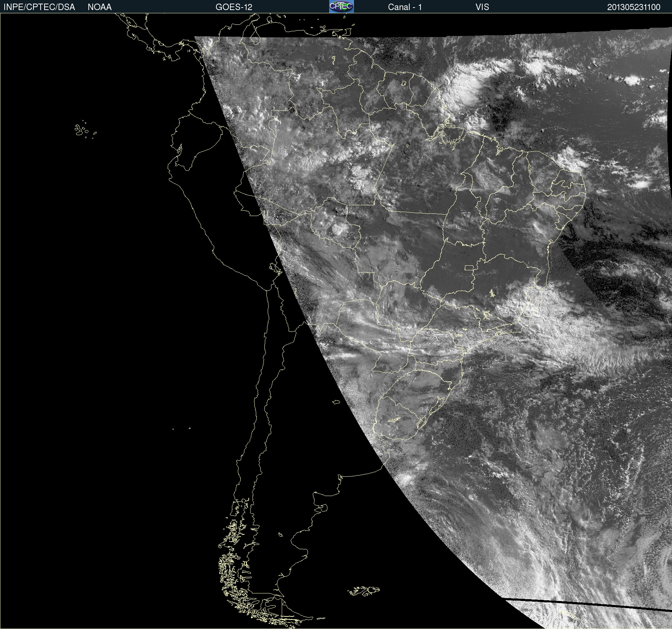Click the VIS channel label
Image resolution: width=672 pixels, height=629 pixels.
[482, 7]
